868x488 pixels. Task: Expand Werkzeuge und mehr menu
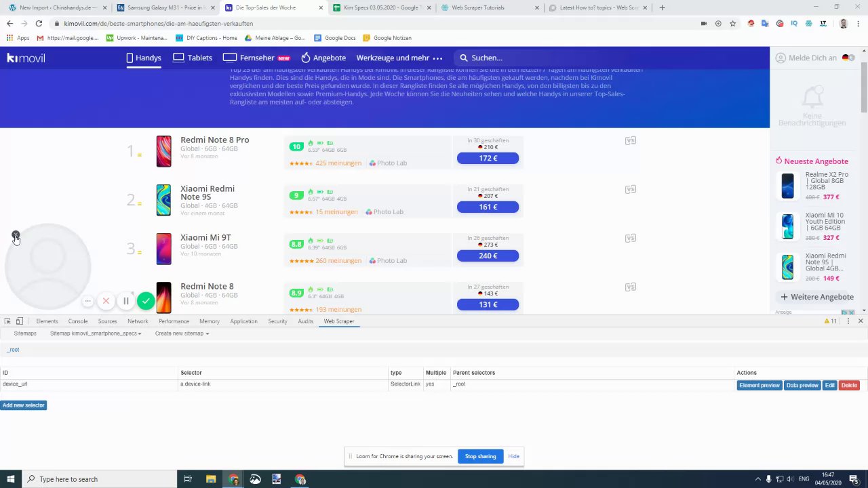399,58
